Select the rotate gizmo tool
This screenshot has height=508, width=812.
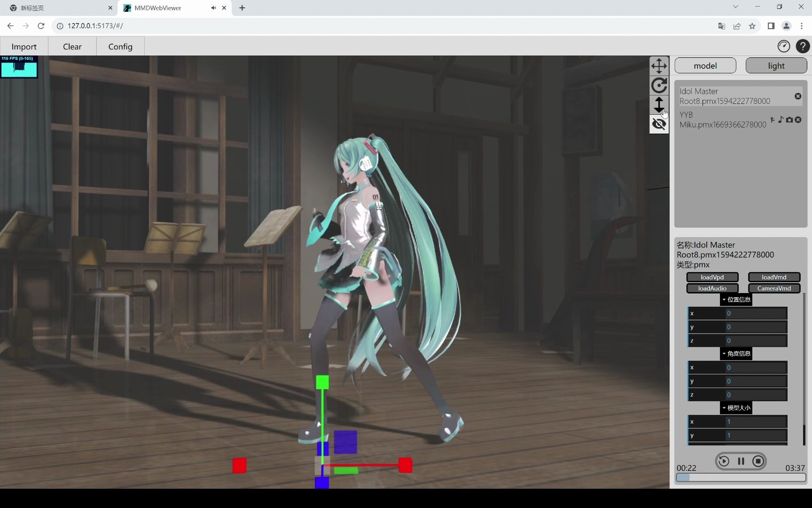click(x=659, y=85)
